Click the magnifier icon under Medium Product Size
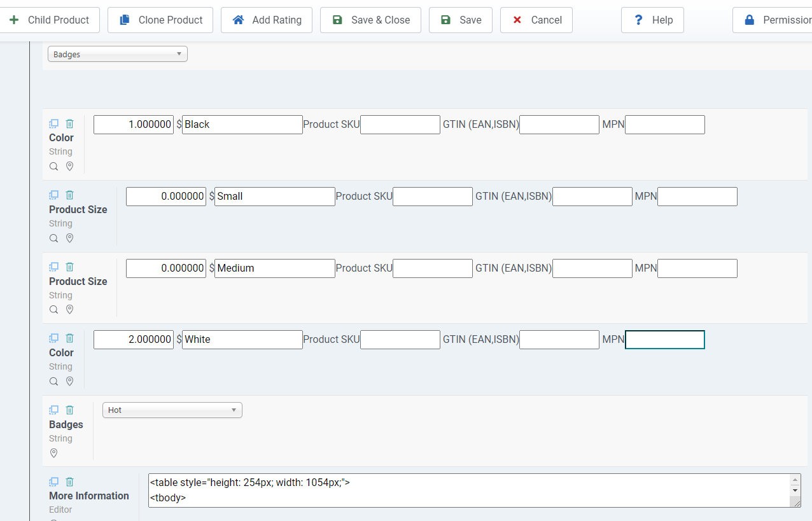 point(54,310)
